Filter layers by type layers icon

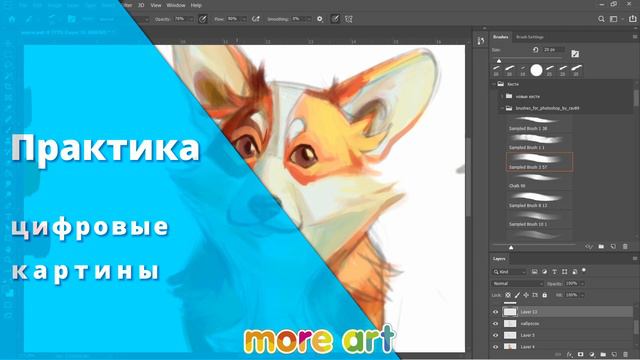554,272
